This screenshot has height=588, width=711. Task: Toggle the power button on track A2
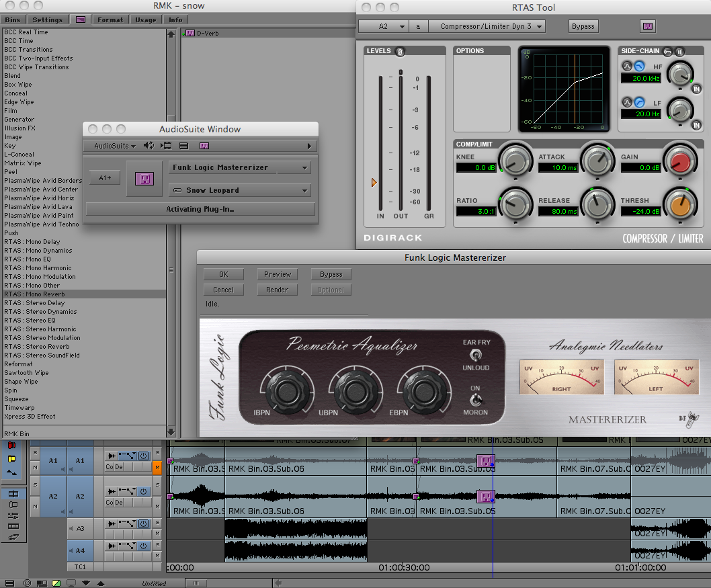[144, 491]
